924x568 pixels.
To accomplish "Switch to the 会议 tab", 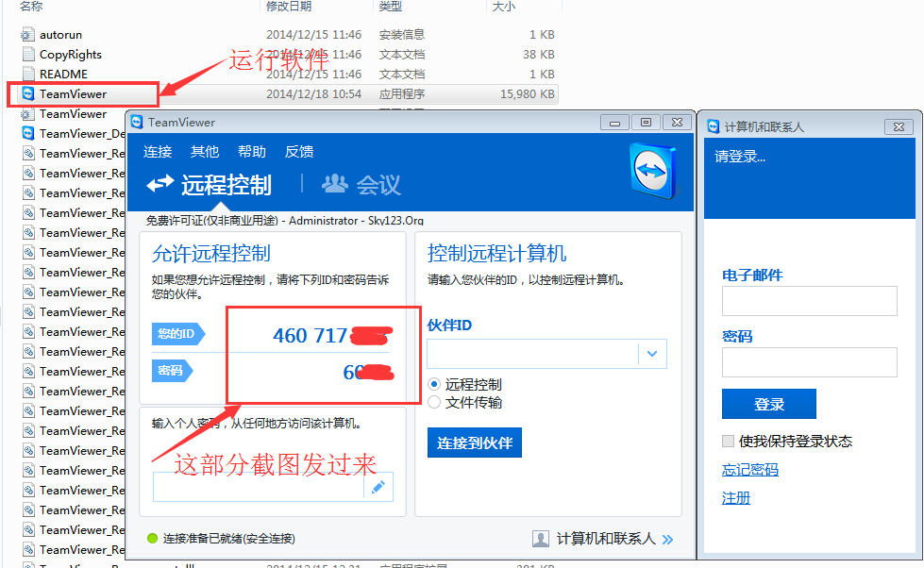I will click(x=361, y=185).
